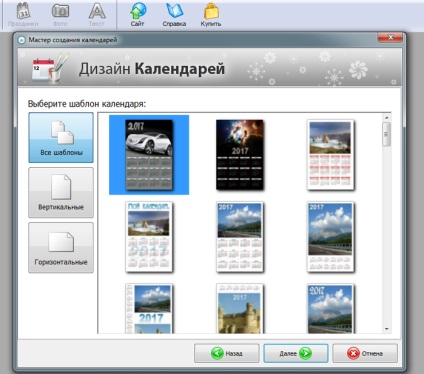424x374 pixels.
Task: Select the black space nebula calendar template
Action: point(240,155)
